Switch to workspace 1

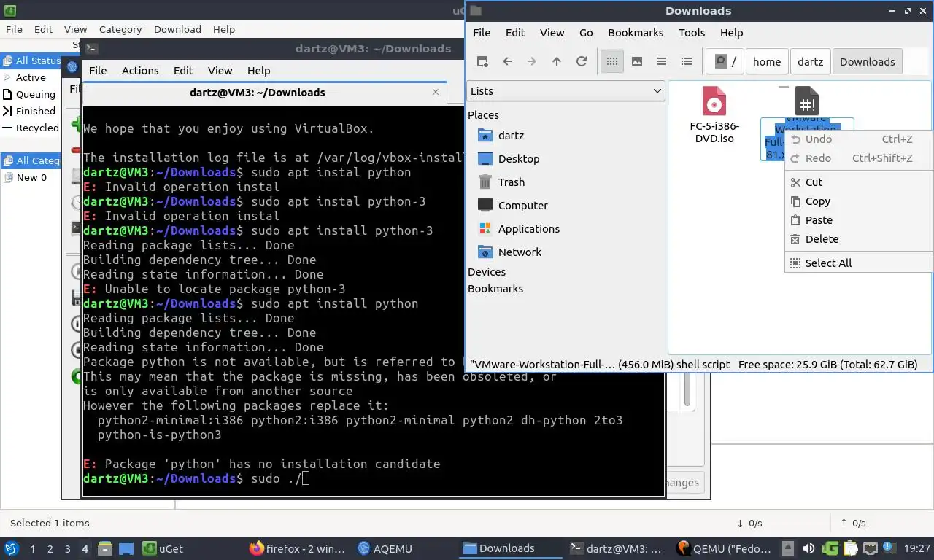32,548
